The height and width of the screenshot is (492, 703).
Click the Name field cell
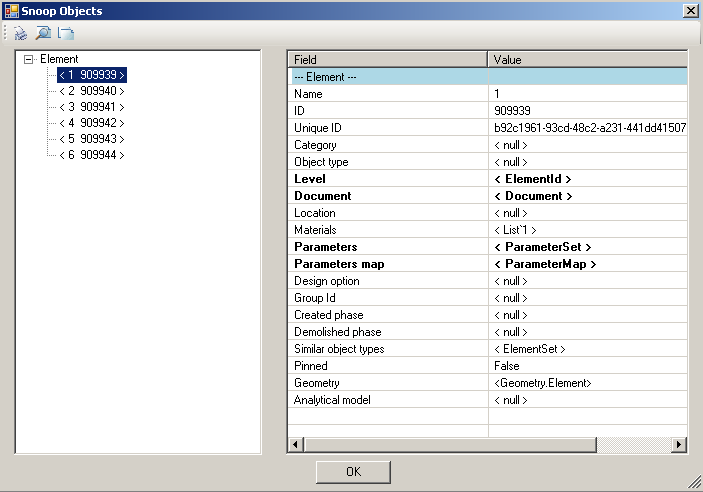pos(388,94)
